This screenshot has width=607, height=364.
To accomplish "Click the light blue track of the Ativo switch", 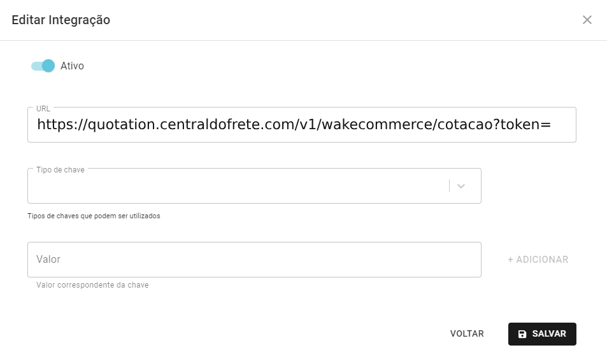I will (36, 66).
